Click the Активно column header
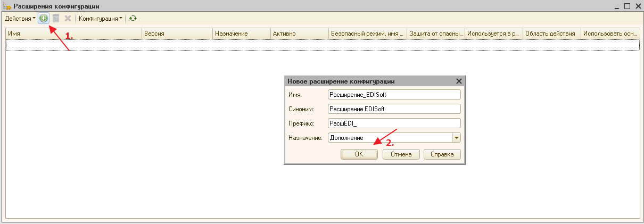Viewport: 644px width, 224px height. [298, 34]
